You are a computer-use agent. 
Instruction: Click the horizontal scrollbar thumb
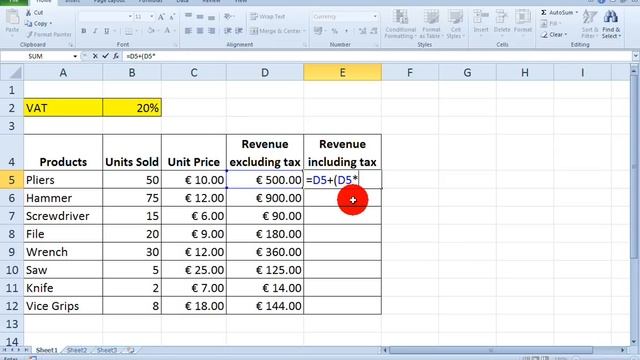pos(491,350)
